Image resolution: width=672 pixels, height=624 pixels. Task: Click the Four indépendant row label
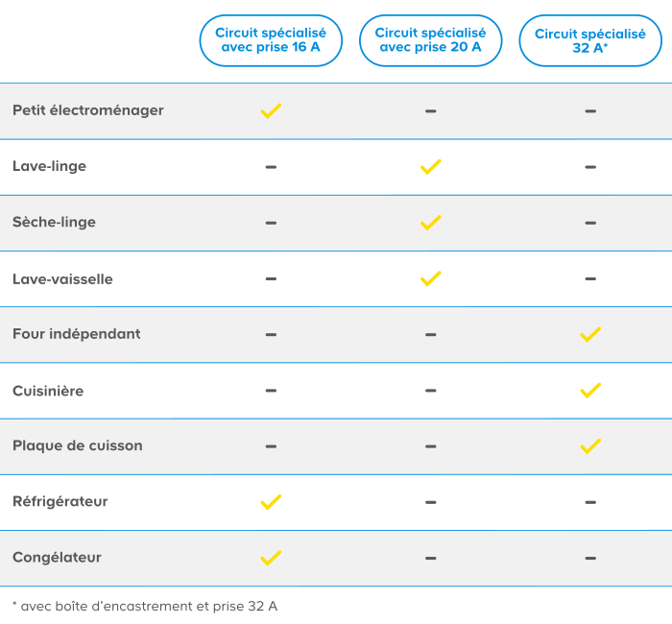click(x=76, y=334)
